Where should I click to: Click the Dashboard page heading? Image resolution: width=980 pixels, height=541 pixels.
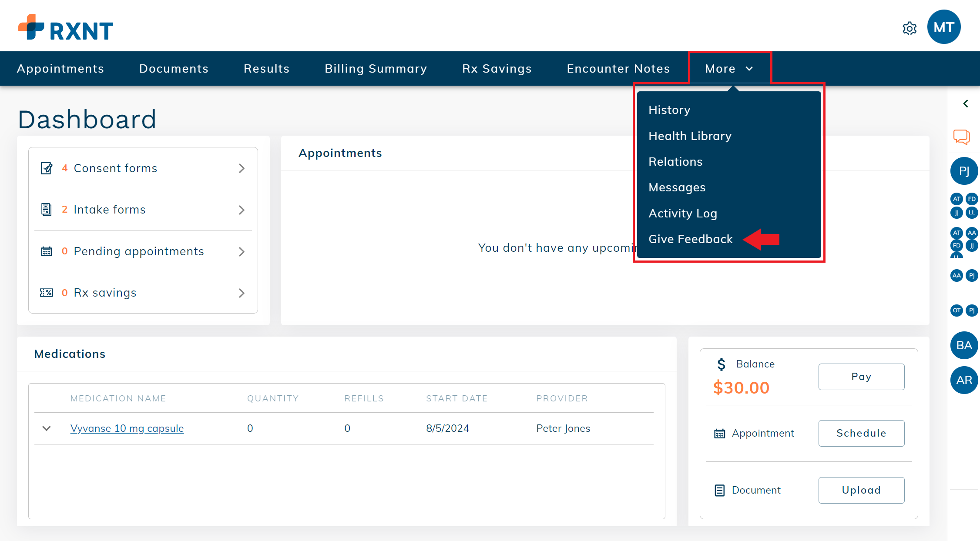tap(87, 119)
